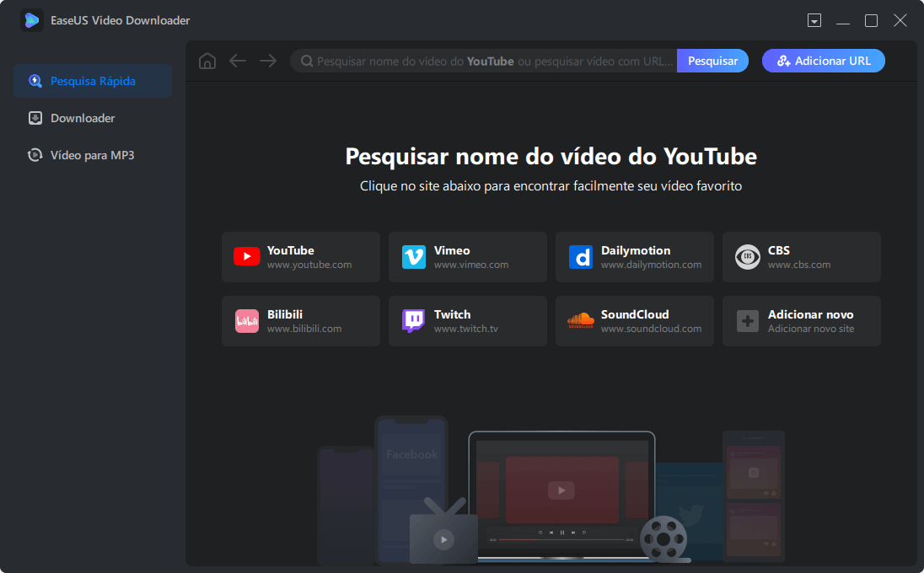Click the 'SoundCloud' card title
The width and height of the screenshot is (924, 573).
pos(635,314)
